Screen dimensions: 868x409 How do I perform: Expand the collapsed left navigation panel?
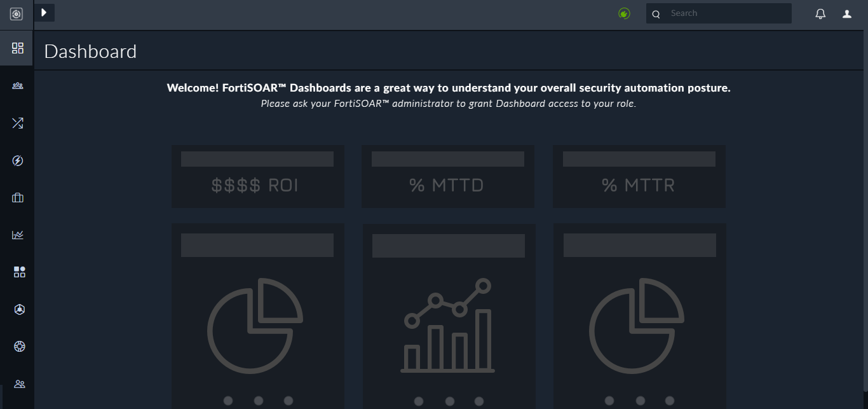[44, 12]
